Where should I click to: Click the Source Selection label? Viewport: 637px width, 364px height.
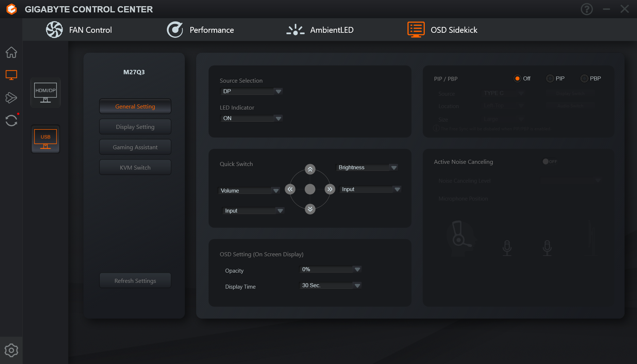tap(241, 81)
